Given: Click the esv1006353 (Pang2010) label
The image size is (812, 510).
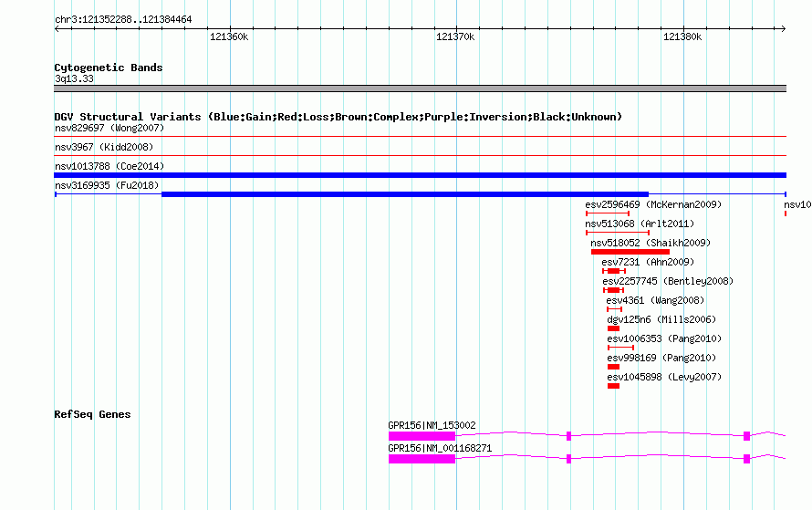Looking at the screenshot, I should pyautogui.click(x=664, y=338).
